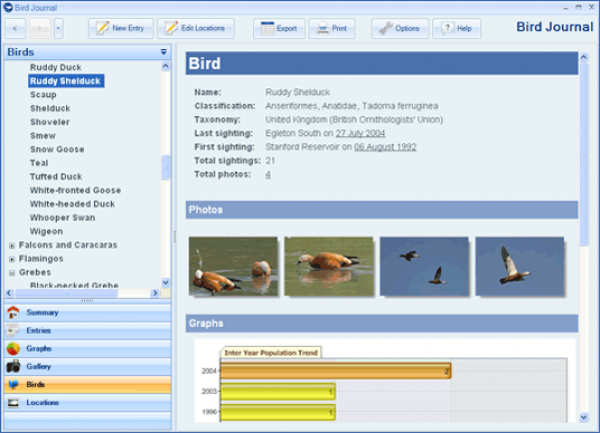Click the 2004 population trend bar
The image size is (600, 433).
click(335, 371)
